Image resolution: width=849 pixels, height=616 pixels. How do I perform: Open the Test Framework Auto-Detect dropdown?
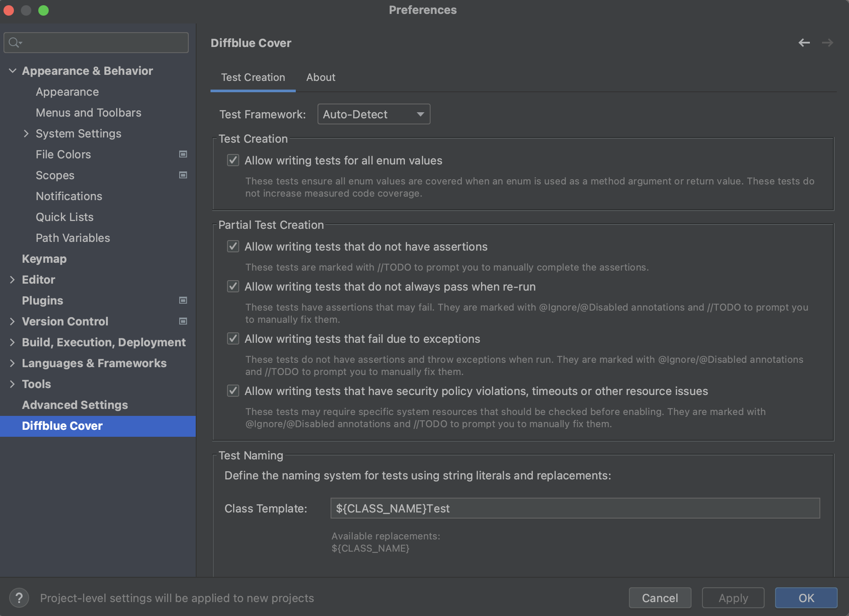[x=374, y=114]
